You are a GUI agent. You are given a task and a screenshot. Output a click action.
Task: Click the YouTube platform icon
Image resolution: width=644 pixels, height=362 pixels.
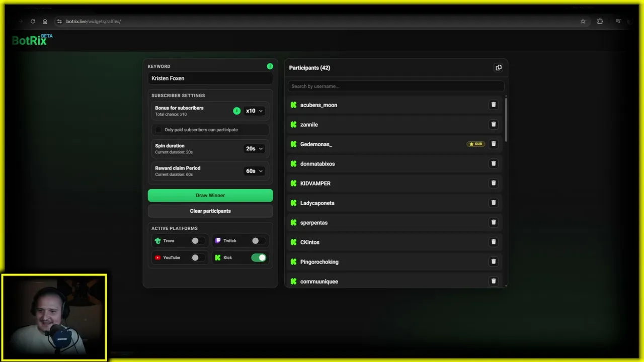[x=157, y=258]
